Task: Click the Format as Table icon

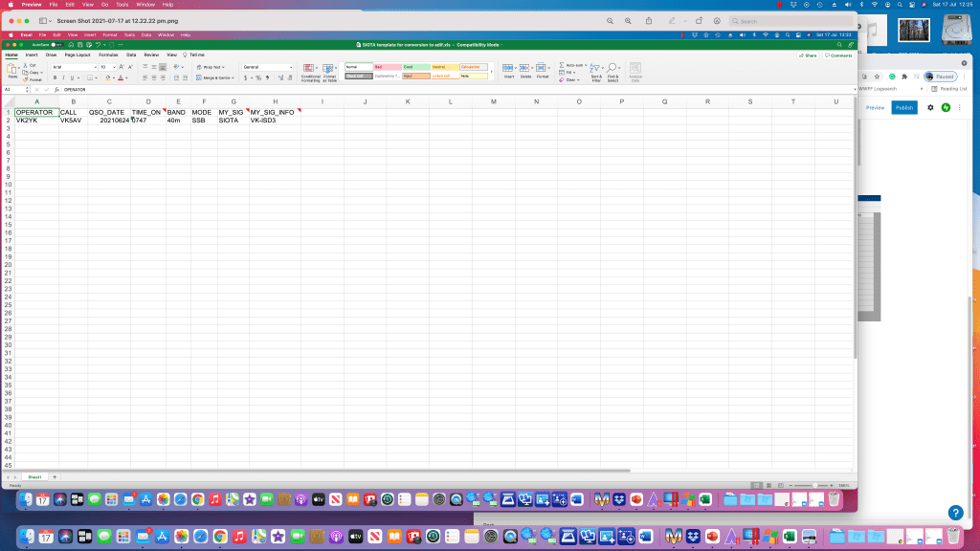Action: [x=329, y=69]
